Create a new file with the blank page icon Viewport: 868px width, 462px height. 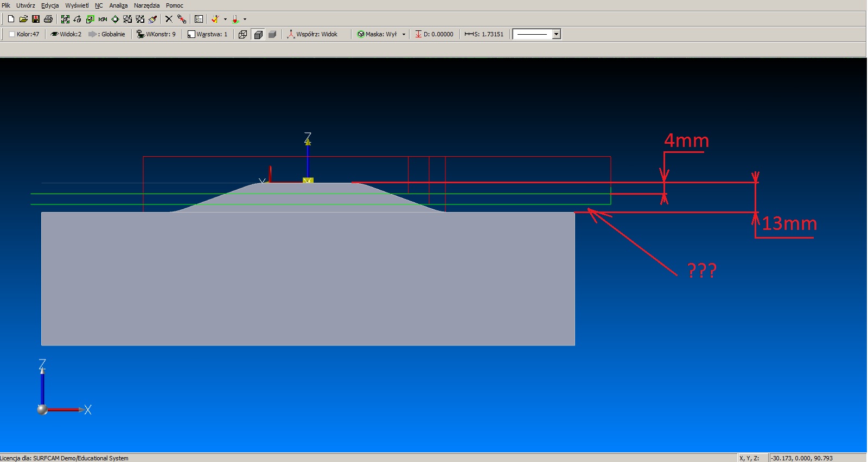pyautogui.click(x=11, y=19)
